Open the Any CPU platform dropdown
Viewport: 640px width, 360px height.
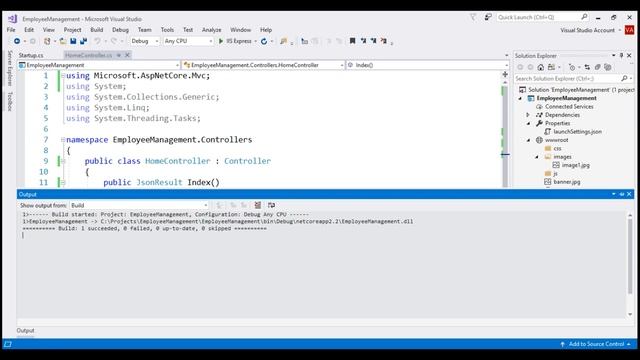(188, 41)
